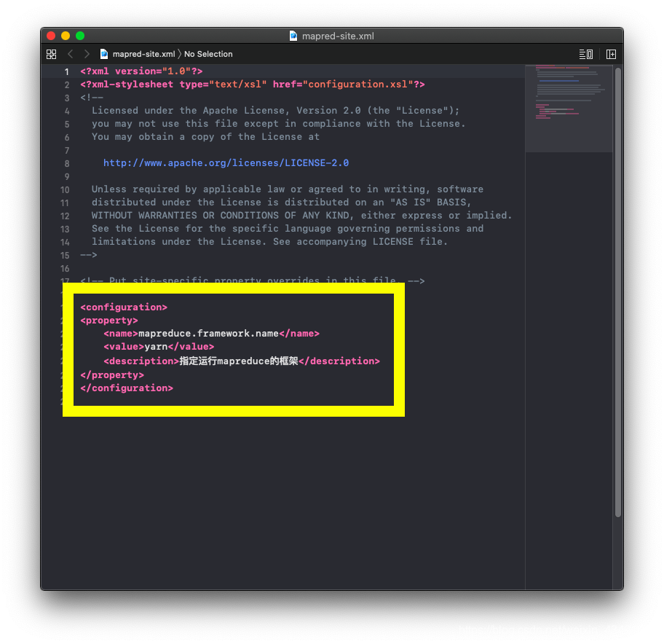Viewport: 664px width, 644px height.
Task: Click the xml-stylesheet configuration.xsl line
Action: [253, 85]
